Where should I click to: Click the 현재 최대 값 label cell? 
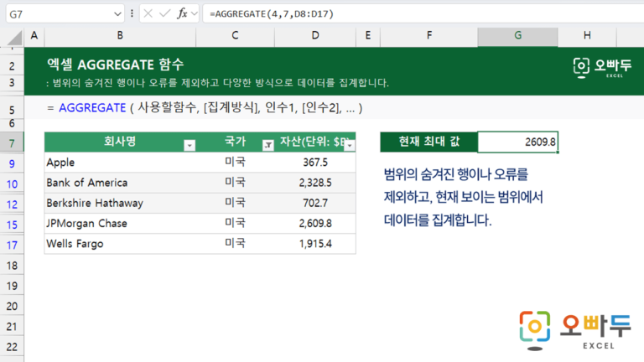point(428,142)
